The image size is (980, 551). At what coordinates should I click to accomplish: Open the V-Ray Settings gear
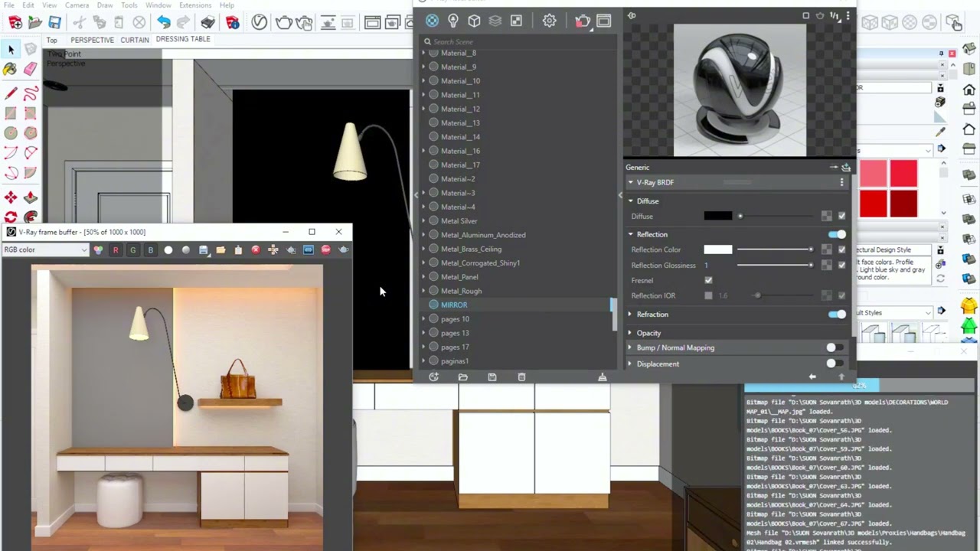pos(549,21)
